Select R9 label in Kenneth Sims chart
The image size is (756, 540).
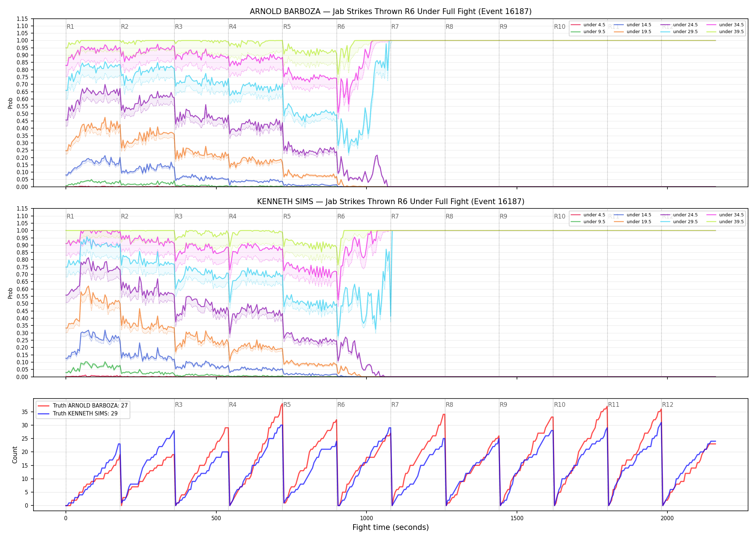503,216
